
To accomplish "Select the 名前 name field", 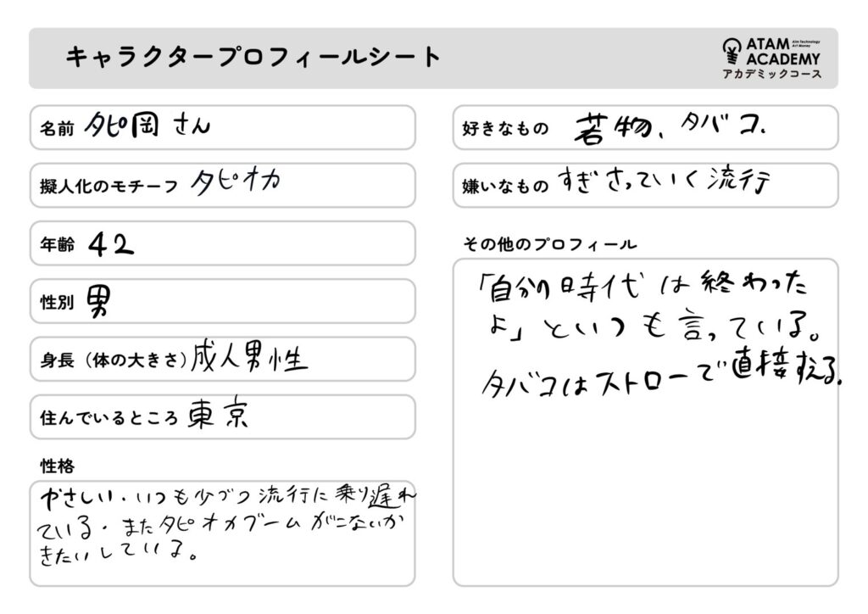I will [x=222, y=127].
